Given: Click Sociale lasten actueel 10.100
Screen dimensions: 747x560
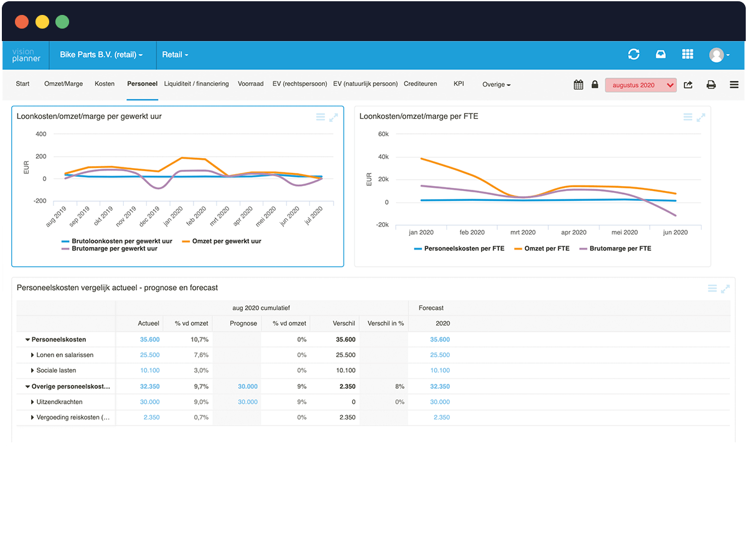Looking at the screenshot, I should (149, 371).
